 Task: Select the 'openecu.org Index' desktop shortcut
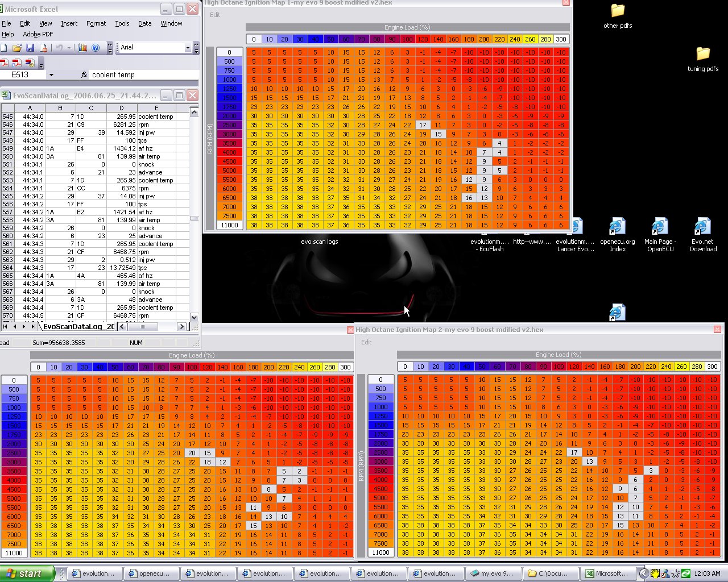click(x=618, y=235)
